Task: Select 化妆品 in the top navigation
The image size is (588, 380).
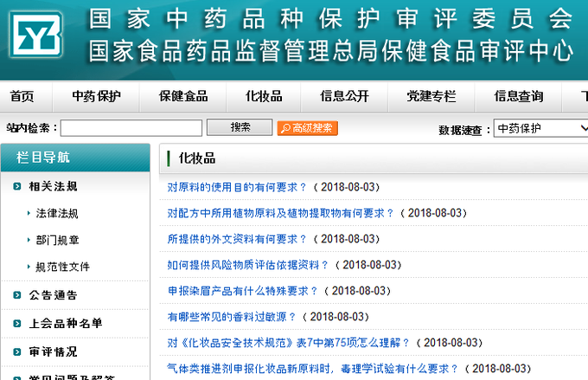Action: (264, 96)
